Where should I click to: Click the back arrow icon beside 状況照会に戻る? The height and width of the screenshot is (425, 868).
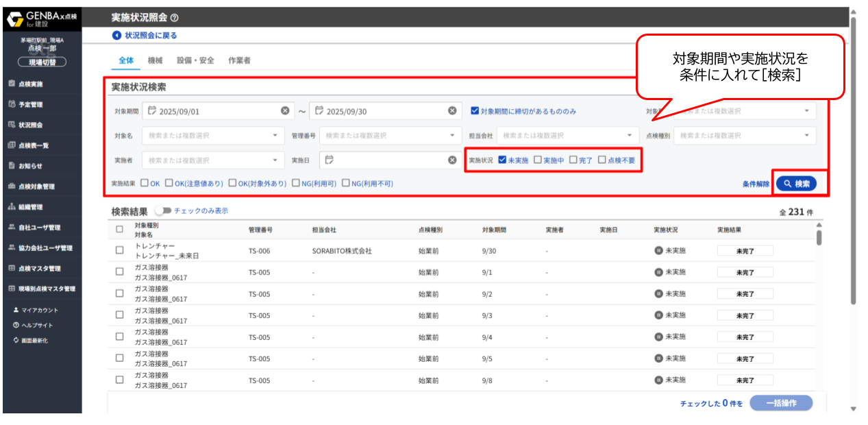click(x=116, y=36)
